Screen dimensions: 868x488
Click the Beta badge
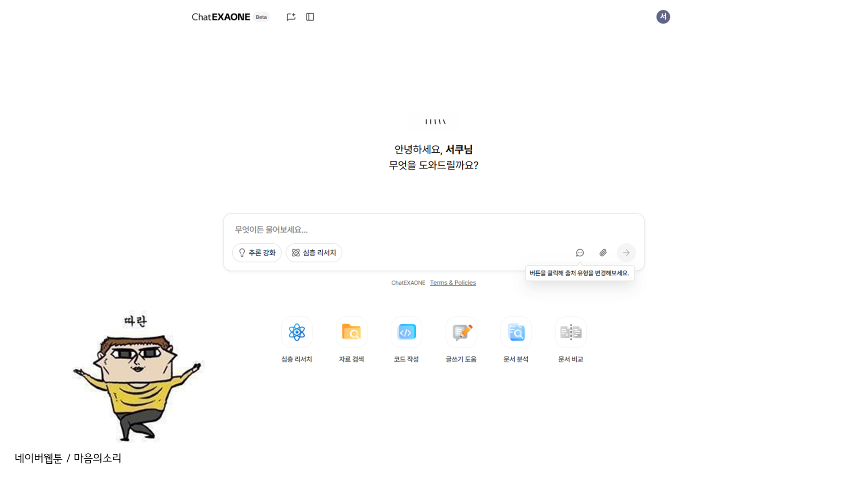click(x=261, y=17)
